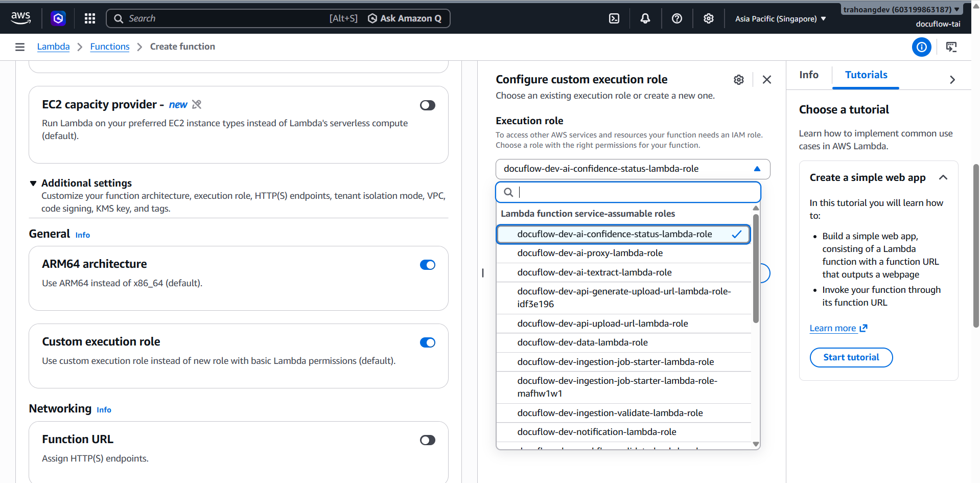Select ingestion-job-starter-lambda-role-mafhw1w1 option
The width and height of the screenshot is (980, 483).
coord(623,387)
